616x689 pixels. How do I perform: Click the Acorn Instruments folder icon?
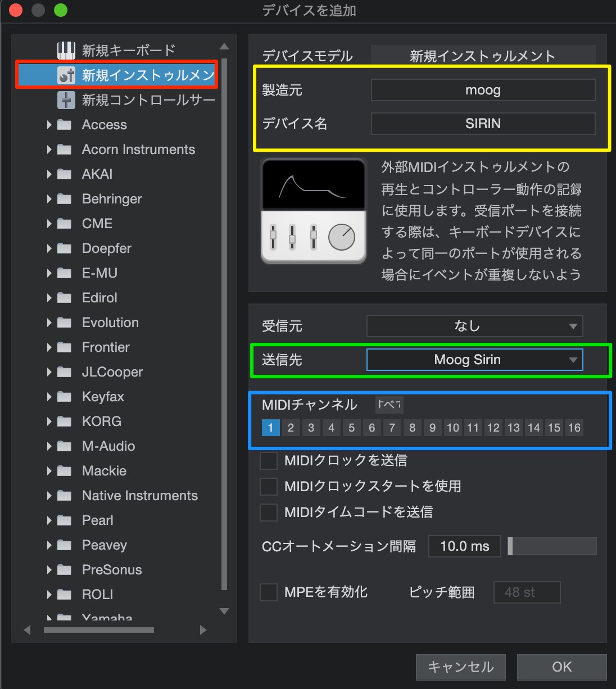65,149
